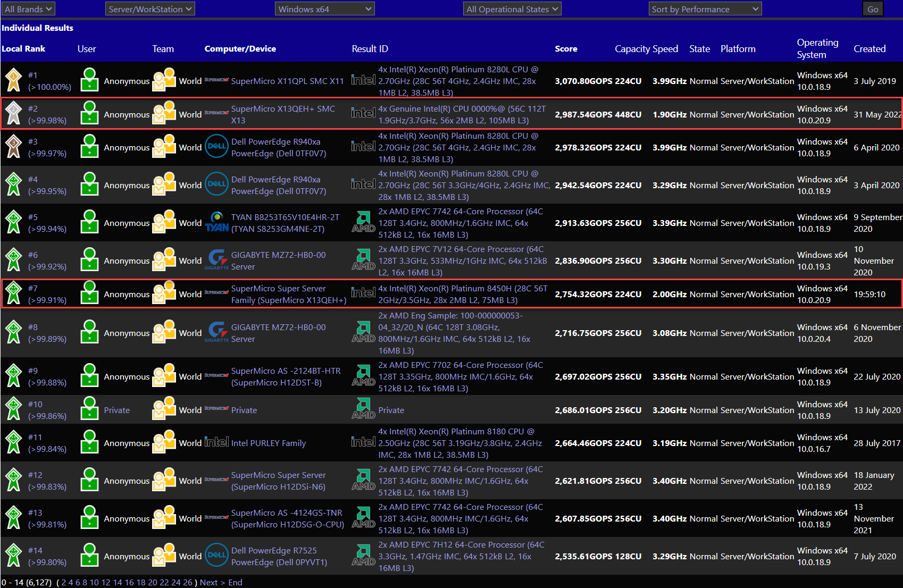Click the bronze rank #3 medal icon

point(13,147)
